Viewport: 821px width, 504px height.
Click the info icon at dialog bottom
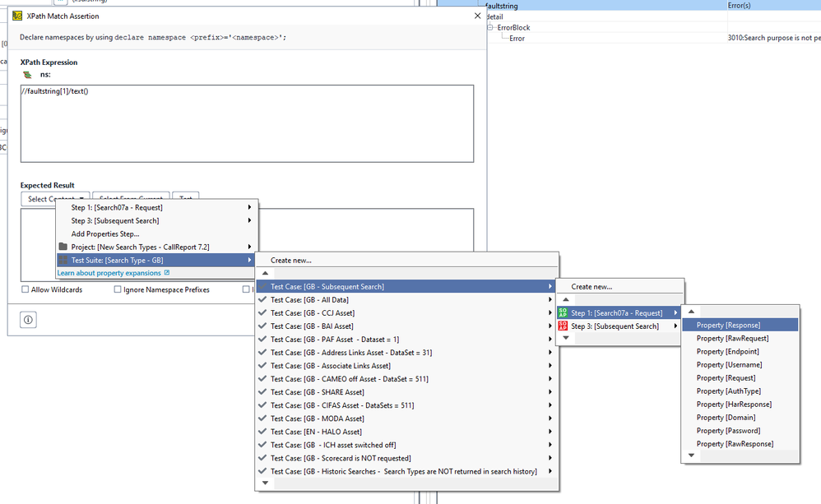(x=28, y=320)
